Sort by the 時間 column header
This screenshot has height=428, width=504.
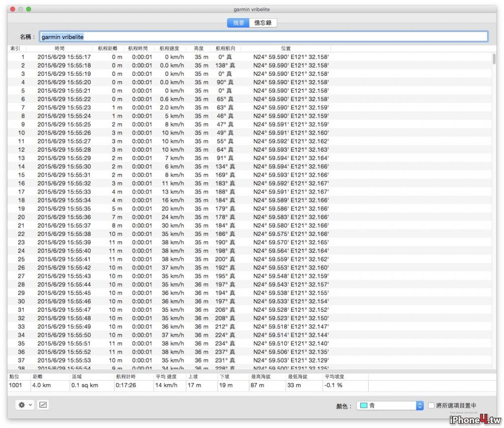[x=60, y=48]
